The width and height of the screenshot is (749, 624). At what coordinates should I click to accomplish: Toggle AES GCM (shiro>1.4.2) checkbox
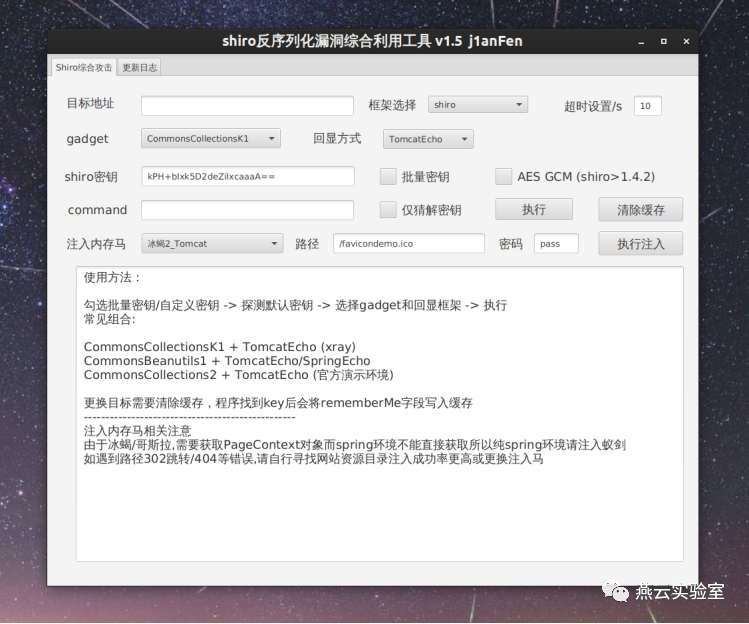[503, 176]
